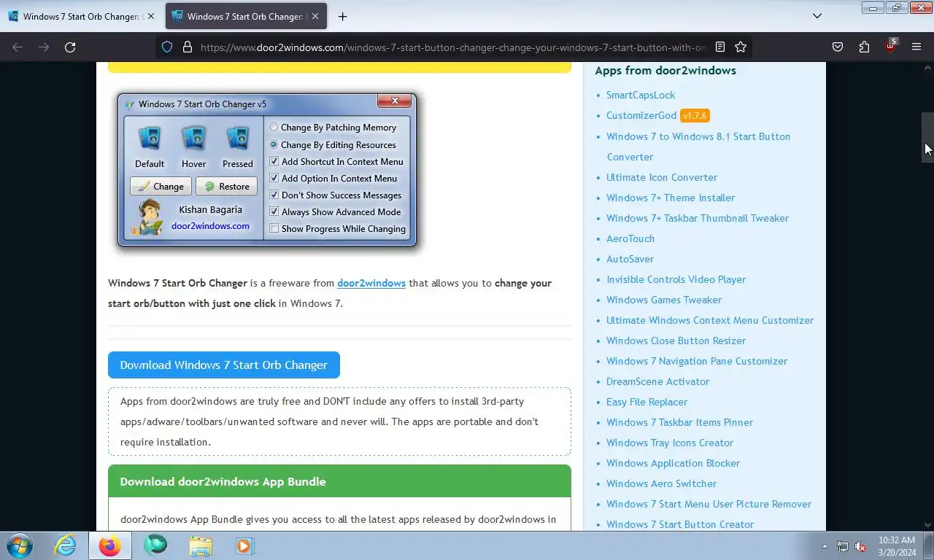Click the browser forward arrow
Screen dimensions: 934x560
(x=44, y=47)
